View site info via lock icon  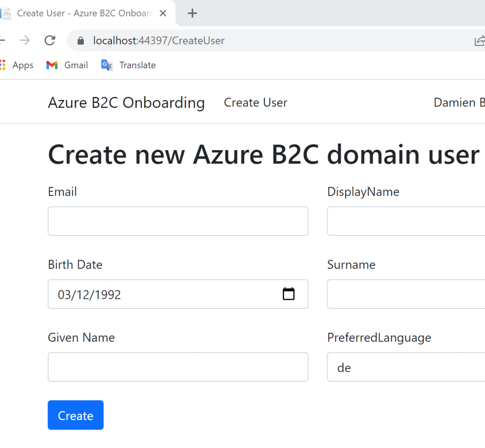[x=81, y=41]
